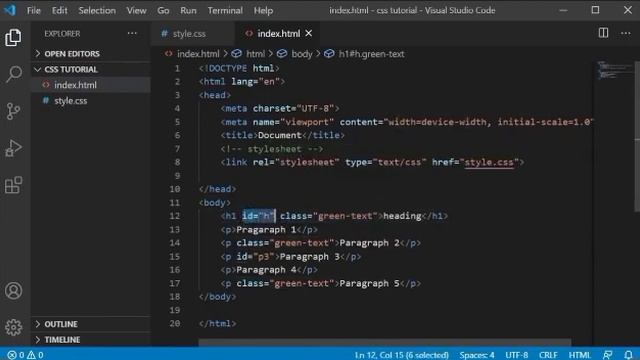The width and height of the screenshot is (640, 360).
Task: Follow the style.css href link
Action: point(489,162)
